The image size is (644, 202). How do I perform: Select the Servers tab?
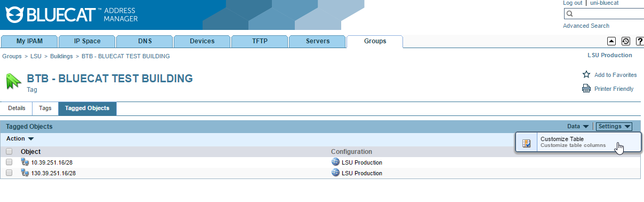click(317, 41)
